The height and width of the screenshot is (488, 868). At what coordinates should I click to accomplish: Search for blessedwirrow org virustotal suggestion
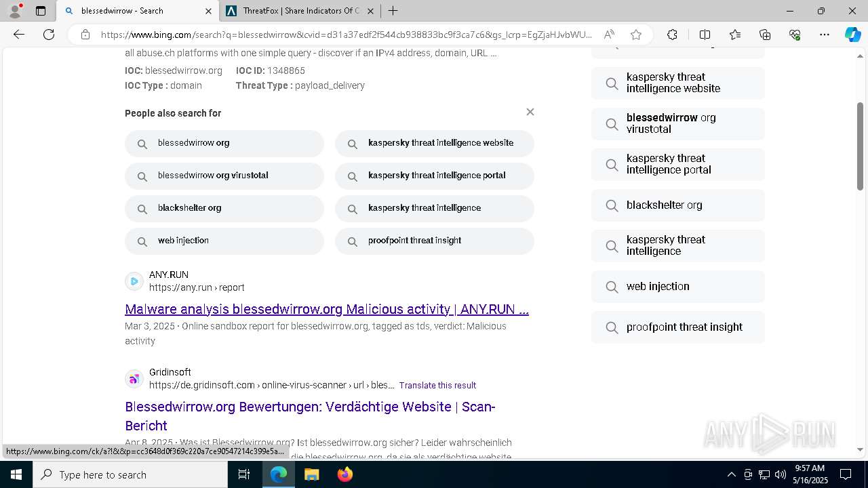click(224, 176)
